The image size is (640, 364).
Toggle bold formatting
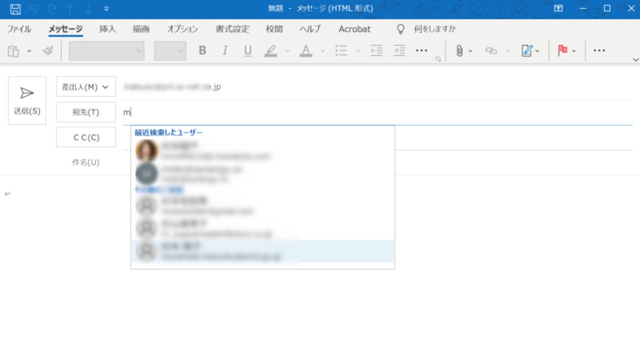coord(203,51)
